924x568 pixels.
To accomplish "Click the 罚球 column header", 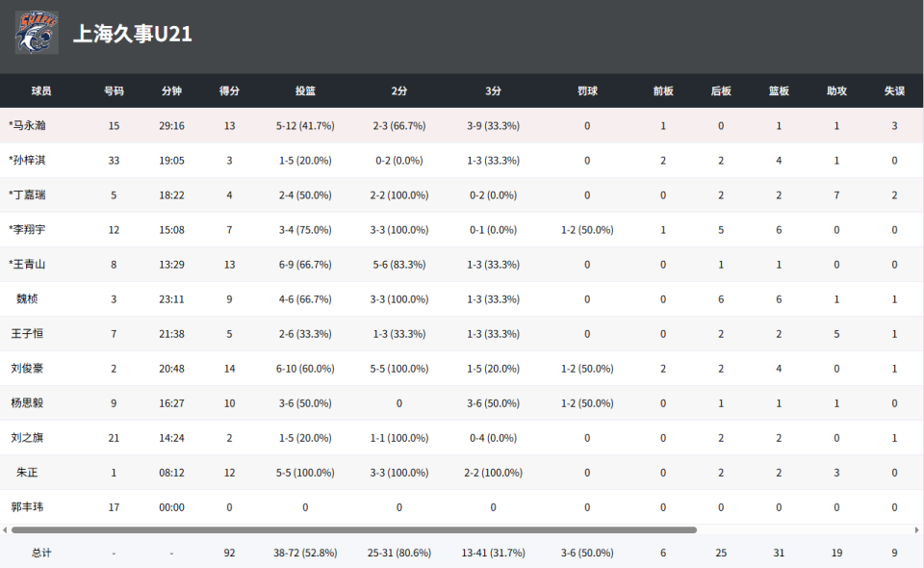I will (587, 90).
